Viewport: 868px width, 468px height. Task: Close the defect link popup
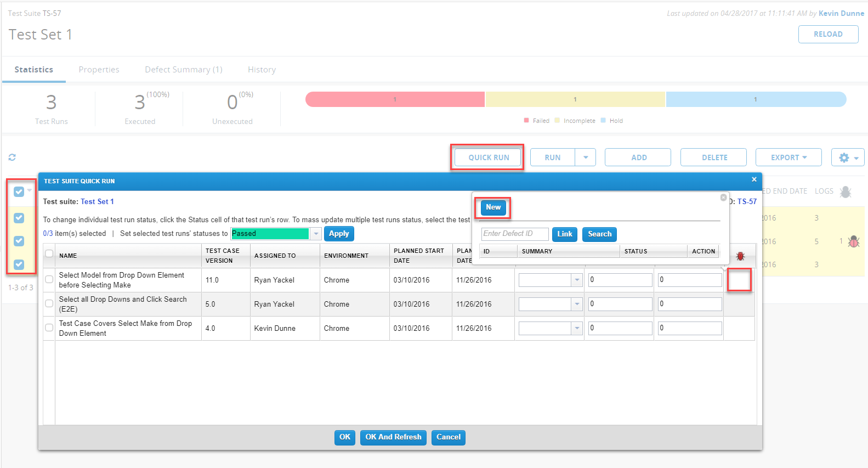tap(723, 198)
